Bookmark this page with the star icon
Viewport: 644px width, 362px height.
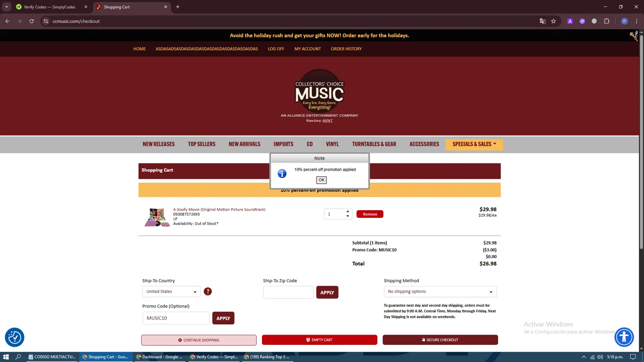[553, 21]
